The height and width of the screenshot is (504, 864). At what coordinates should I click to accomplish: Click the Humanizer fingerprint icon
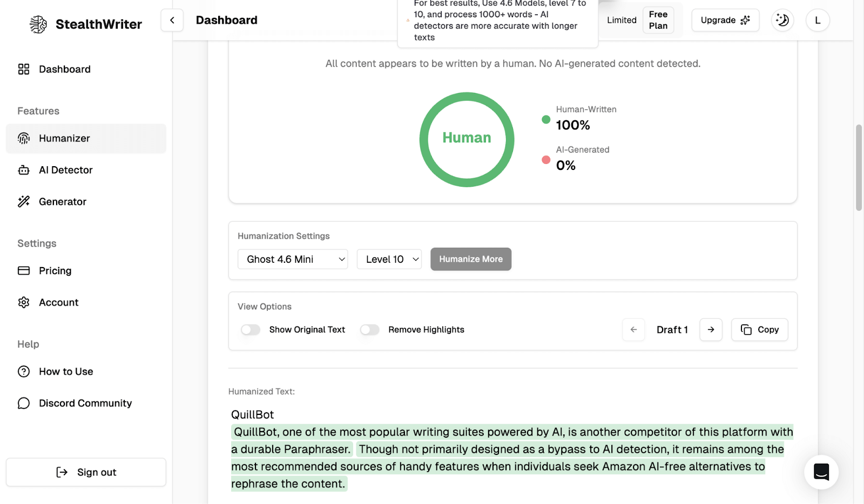(x=24, y=138)
